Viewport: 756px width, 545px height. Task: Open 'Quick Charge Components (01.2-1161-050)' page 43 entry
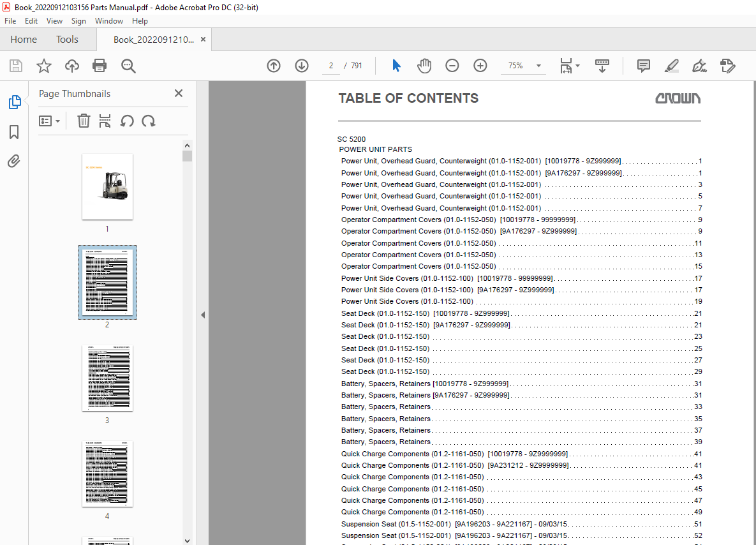pyautogui.click(x=521, y=477)
